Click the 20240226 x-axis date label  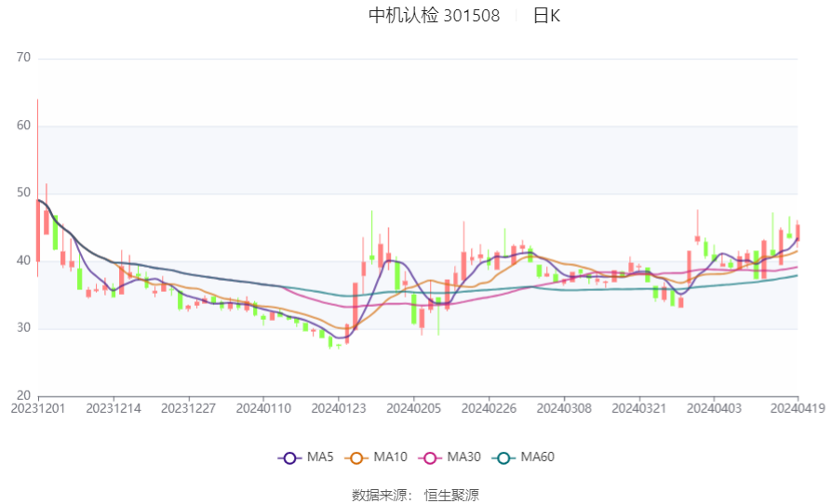click(x=489, y=409)
